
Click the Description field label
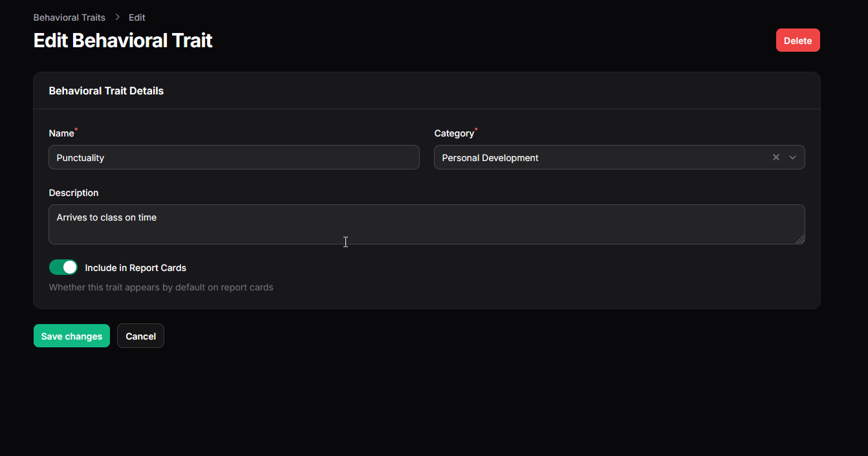pyautogui.click(x=74, y=193)
